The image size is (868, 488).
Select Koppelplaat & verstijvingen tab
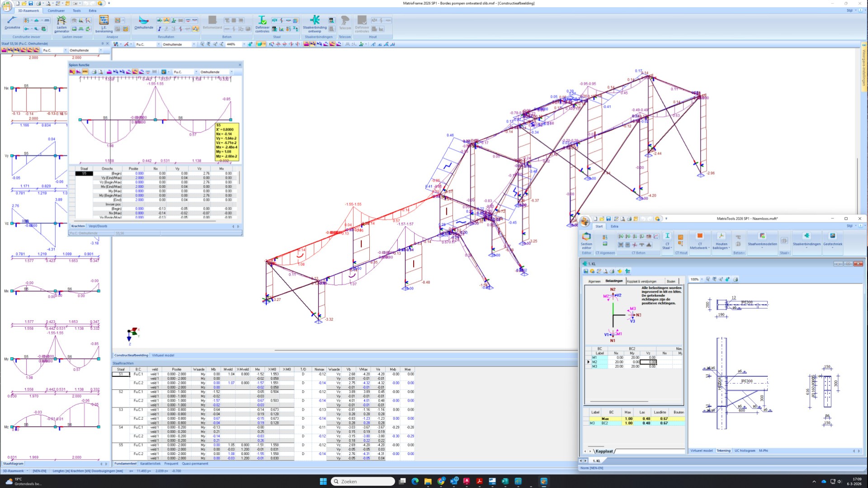642,281
